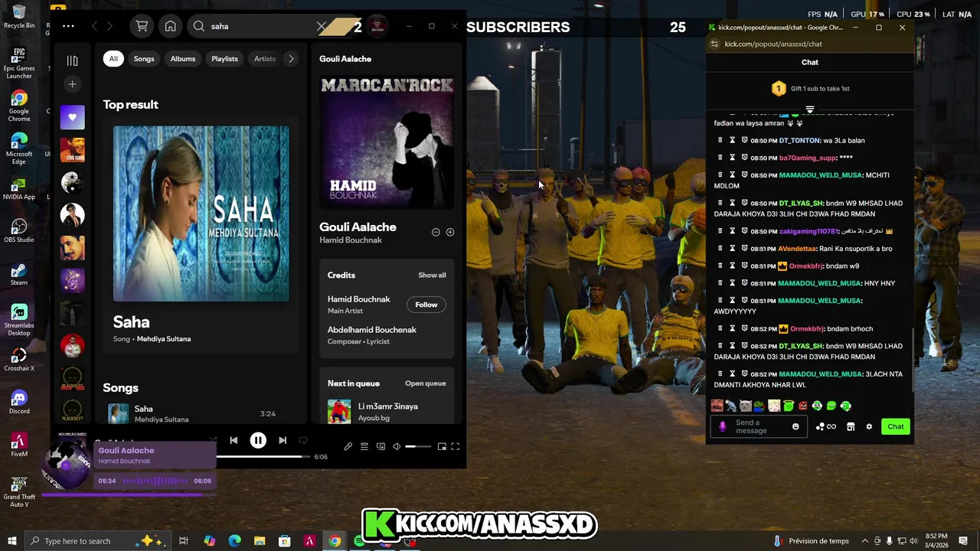
Task: Pause the currently playing song
Action: [x=258, y=441]
